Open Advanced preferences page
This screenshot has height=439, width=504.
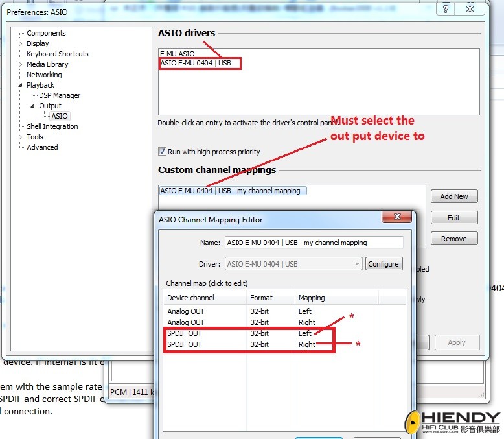[42, 147]
